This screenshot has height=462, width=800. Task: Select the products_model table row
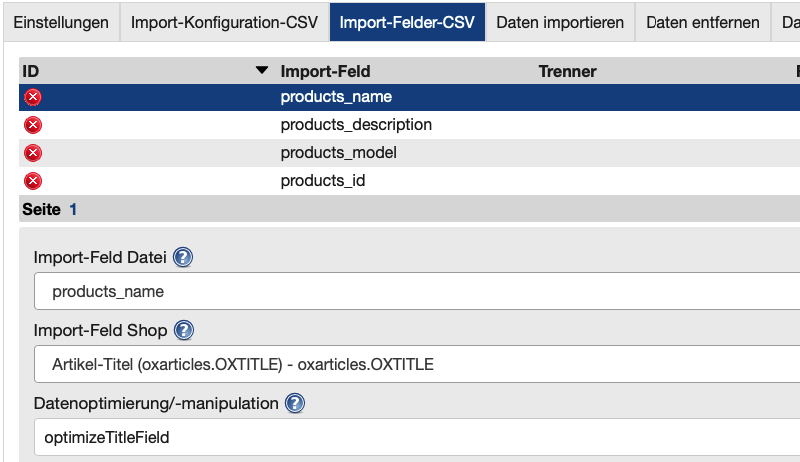(x=339, y=153)
